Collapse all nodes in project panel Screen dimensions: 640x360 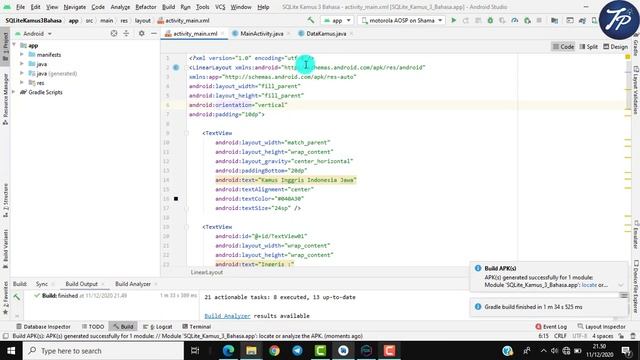pyautogui.click(x=126, y=33)
